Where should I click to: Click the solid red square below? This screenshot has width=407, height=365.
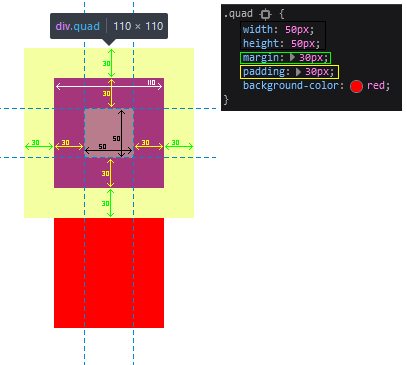[109, 273]
